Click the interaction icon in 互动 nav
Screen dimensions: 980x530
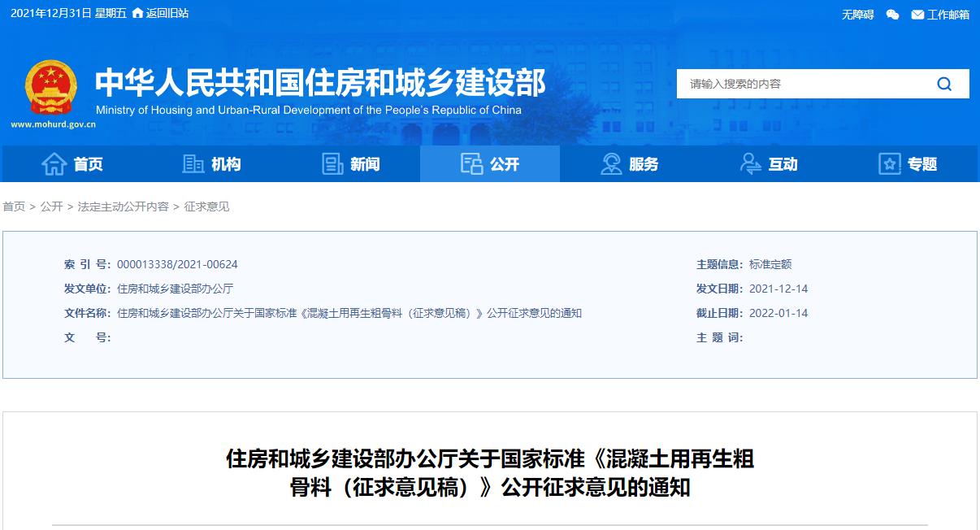click(x=751, y=164)
